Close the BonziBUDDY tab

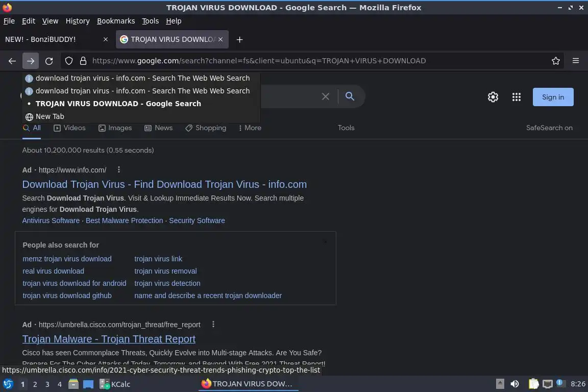click(x=106, y=39)
